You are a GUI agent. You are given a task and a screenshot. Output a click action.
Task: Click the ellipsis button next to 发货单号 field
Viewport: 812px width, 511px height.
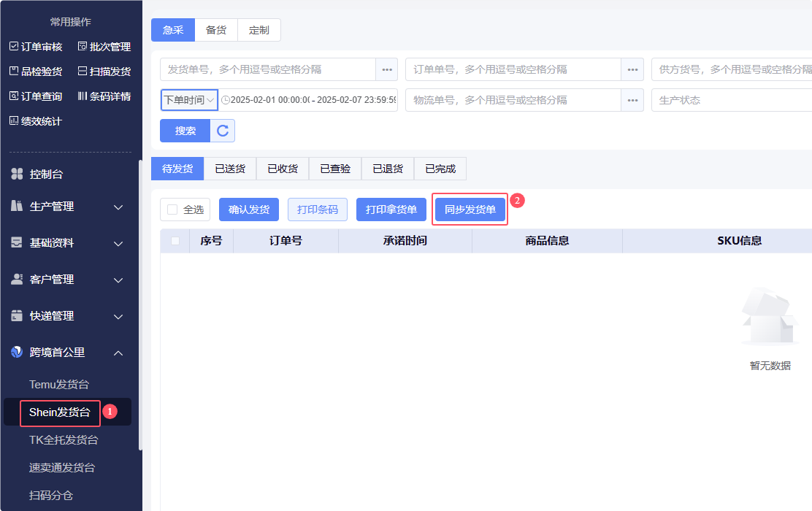[x=386, y=69]
